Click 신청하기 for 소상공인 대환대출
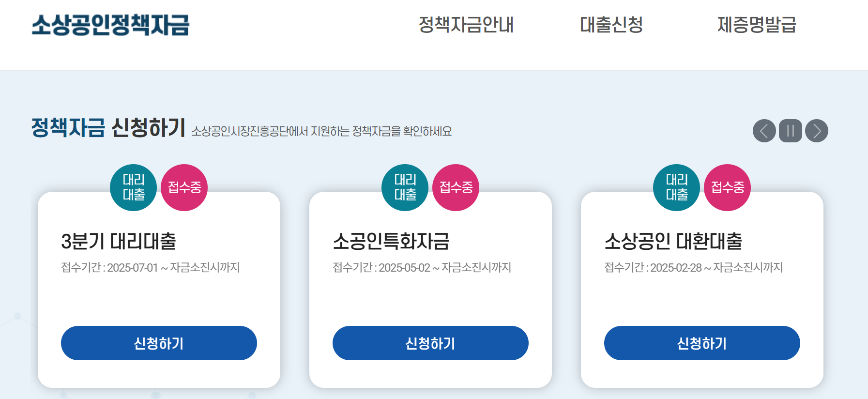868x399 pixels. 702,343
